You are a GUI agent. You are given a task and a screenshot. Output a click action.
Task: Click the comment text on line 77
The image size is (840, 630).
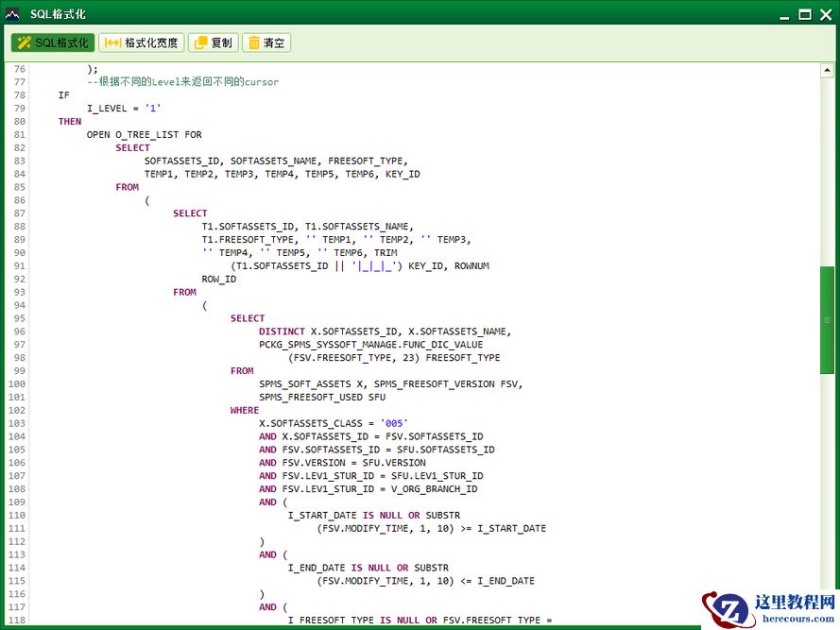click(182, 82)
